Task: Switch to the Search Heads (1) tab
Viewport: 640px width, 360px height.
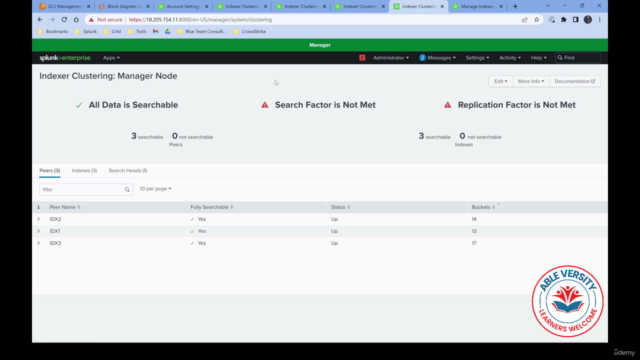Action: coord(128,171)
